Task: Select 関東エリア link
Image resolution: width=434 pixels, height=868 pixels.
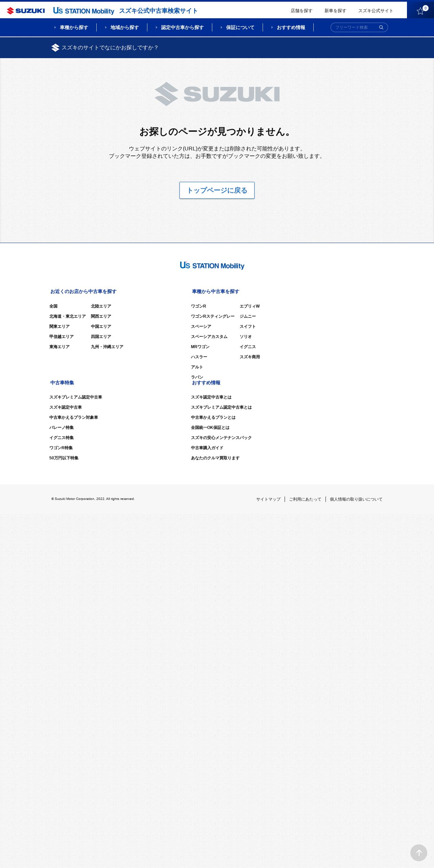Action: click(x=59, y=327)
